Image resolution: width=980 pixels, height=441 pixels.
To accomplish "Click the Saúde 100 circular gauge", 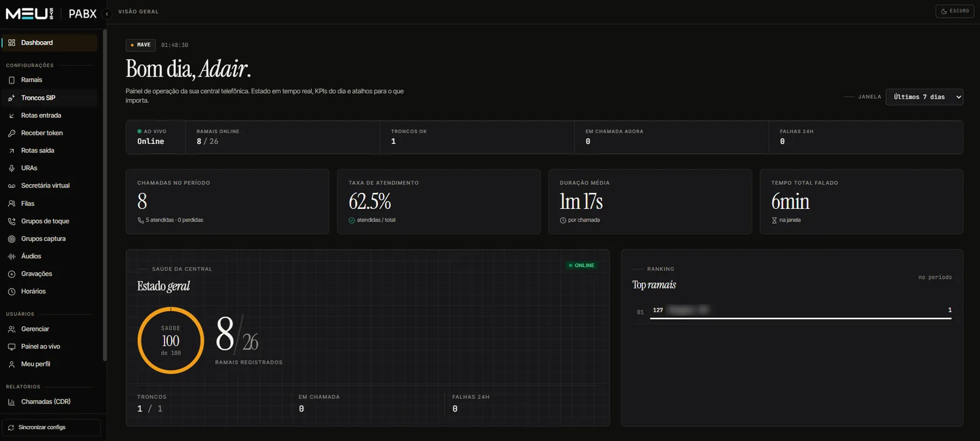I will pyautogui.click(x=171, y=341).
